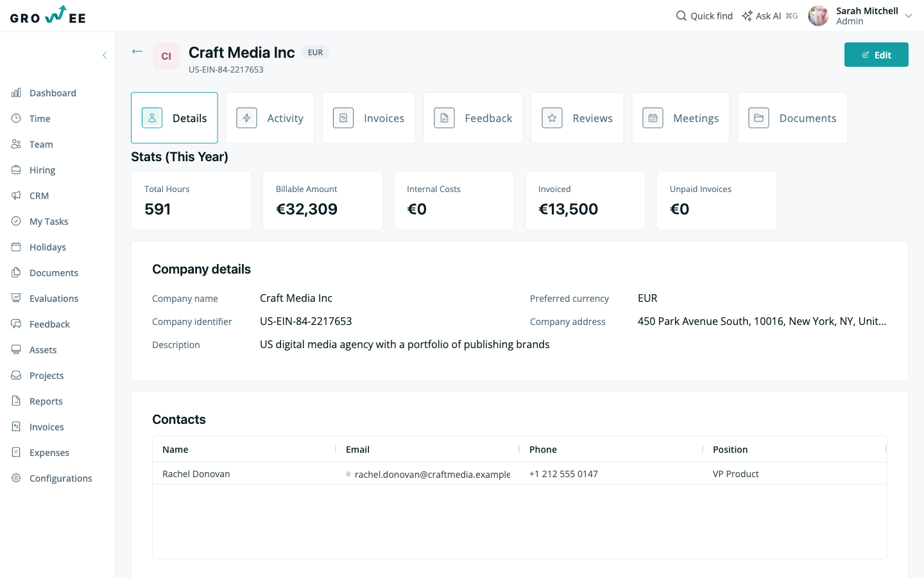924x578 pixels.
Task: Click phone number +1 212 555 0147
Action: click(x=563, y=474)
